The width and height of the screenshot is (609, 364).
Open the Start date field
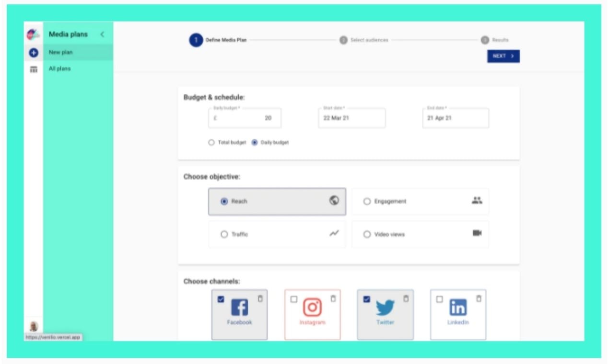coord(351,118)
